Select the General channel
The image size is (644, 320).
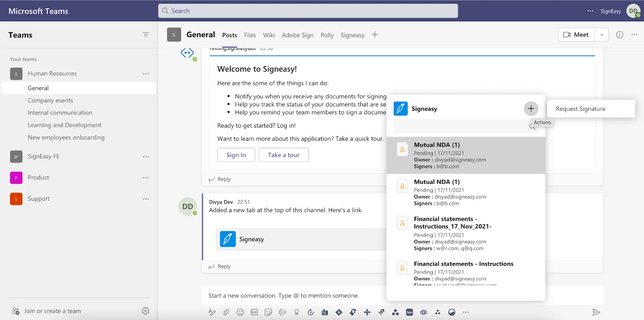pos(79,88)
